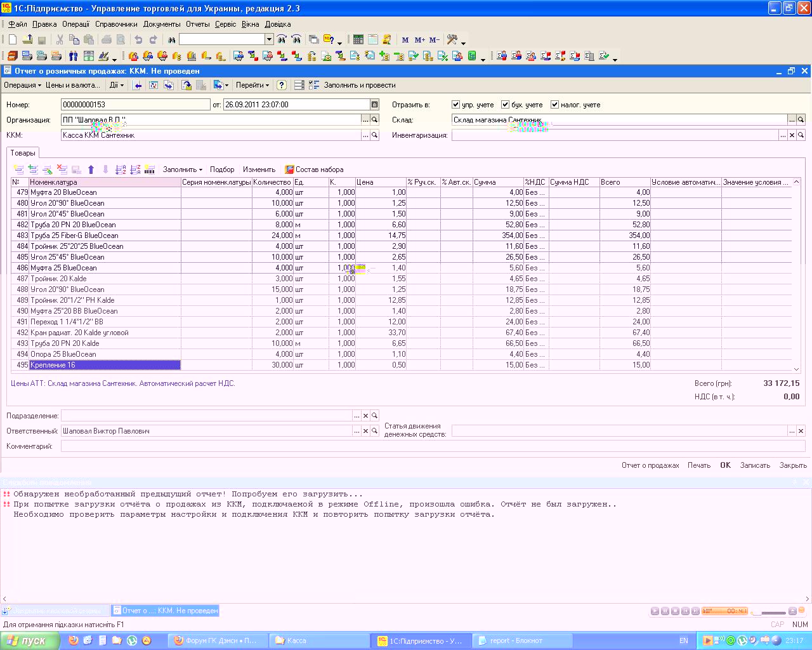
Task: Click the add row icon in Товары toolbar
Action: click(x=19, y=169)
